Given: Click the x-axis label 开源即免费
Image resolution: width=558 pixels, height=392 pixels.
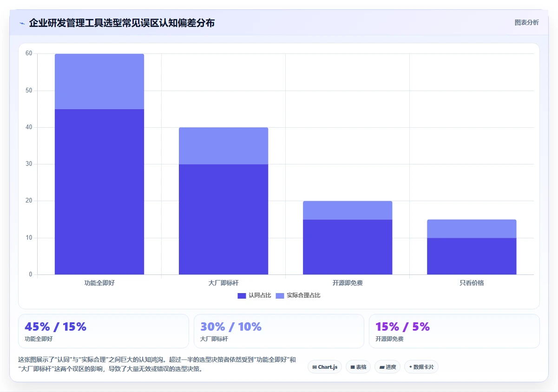Looking at the screenshot, I should 348,283.
